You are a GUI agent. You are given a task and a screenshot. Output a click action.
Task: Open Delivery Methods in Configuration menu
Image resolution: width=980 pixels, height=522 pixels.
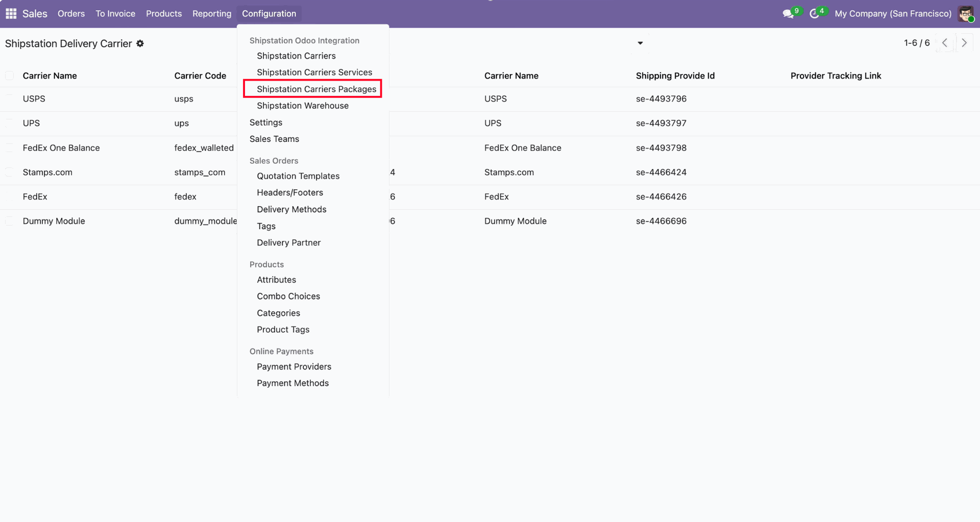(x=291, y=209)
